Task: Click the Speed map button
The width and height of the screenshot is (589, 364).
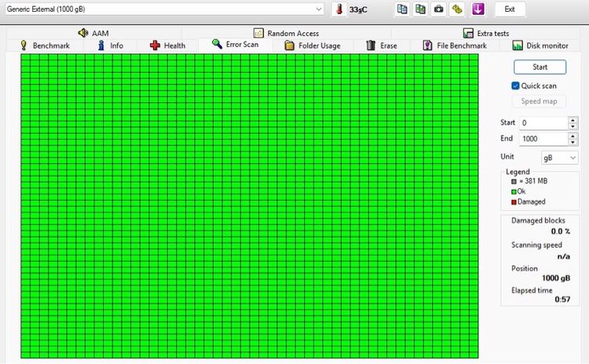Action: tap(539, 101)
